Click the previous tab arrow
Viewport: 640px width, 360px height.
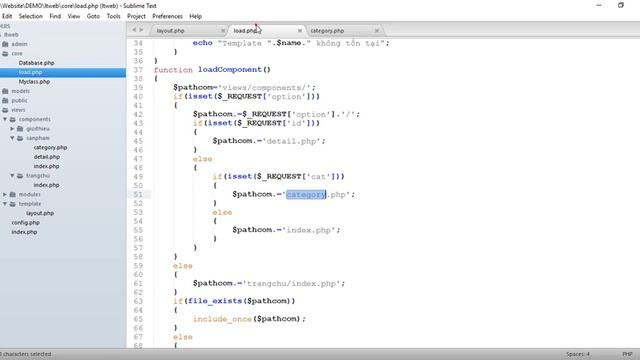(x=134, y=30)
